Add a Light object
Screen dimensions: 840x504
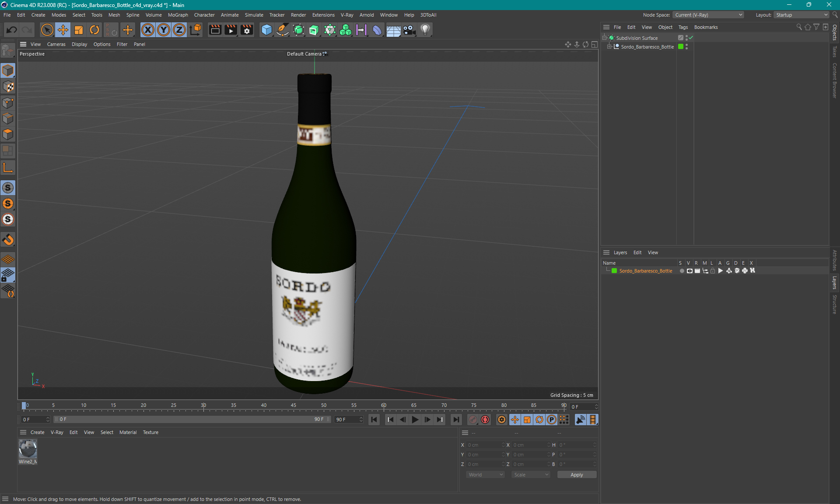pyautogui.click(x=425, y=30)
